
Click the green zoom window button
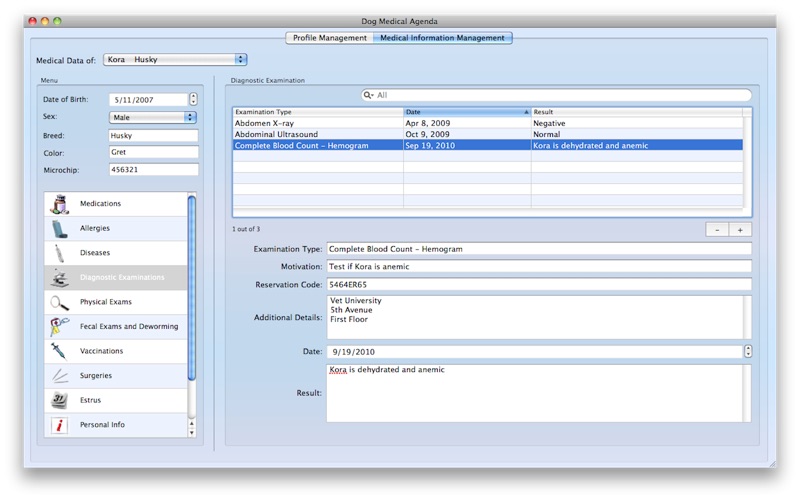coord(57,21)
